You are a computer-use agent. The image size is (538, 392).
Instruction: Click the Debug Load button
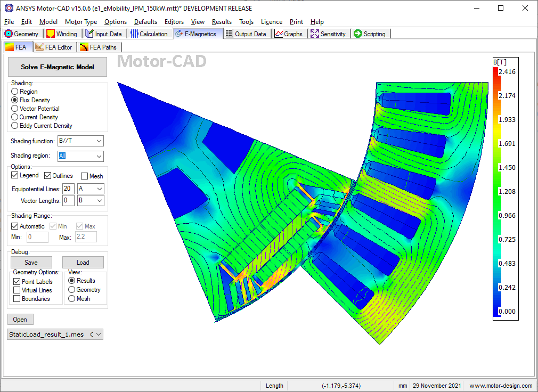pyautogui.click(x=83, y=263)
